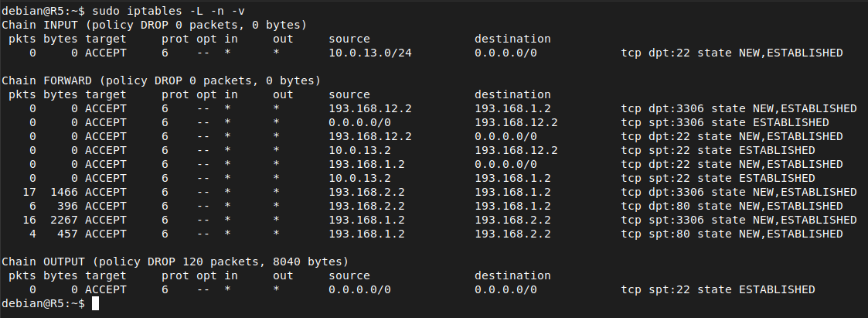The image size is (868, 318).
Task: Click the terminal cursor after final prompt
Action: (95, 303)
